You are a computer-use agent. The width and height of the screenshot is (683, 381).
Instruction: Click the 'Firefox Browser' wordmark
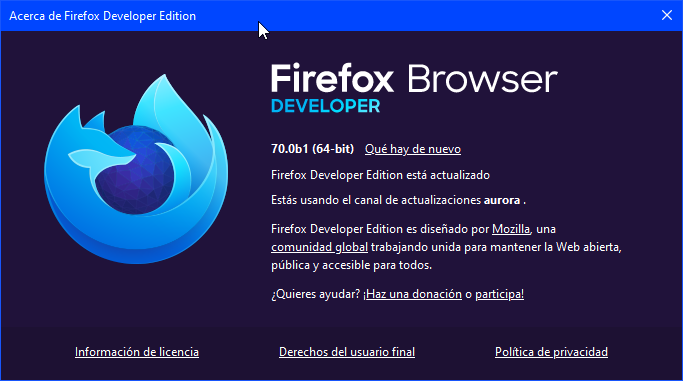pyautogui.click(x=414, y=78)
